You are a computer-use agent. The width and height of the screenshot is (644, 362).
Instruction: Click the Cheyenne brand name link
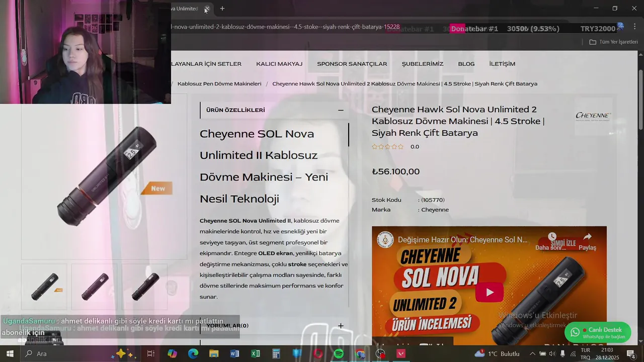click(435, 210)
